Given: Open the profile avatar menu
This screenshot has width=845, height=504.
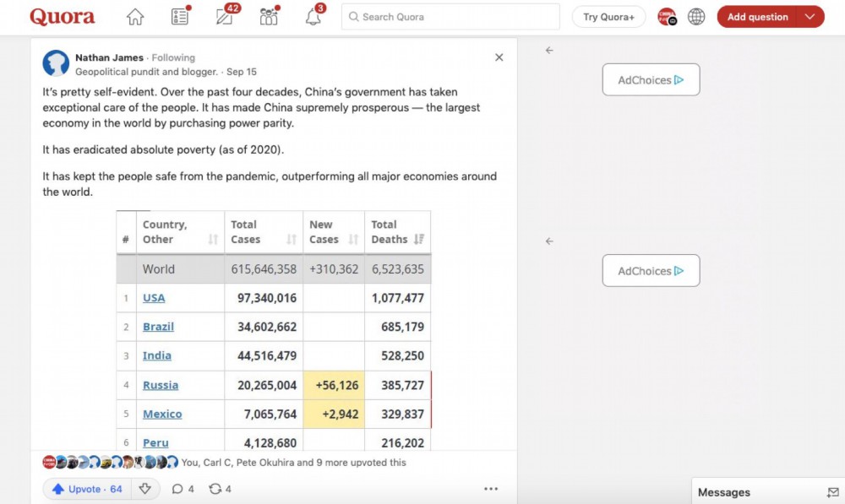Looking at the screenshot, I should (668, 17).
